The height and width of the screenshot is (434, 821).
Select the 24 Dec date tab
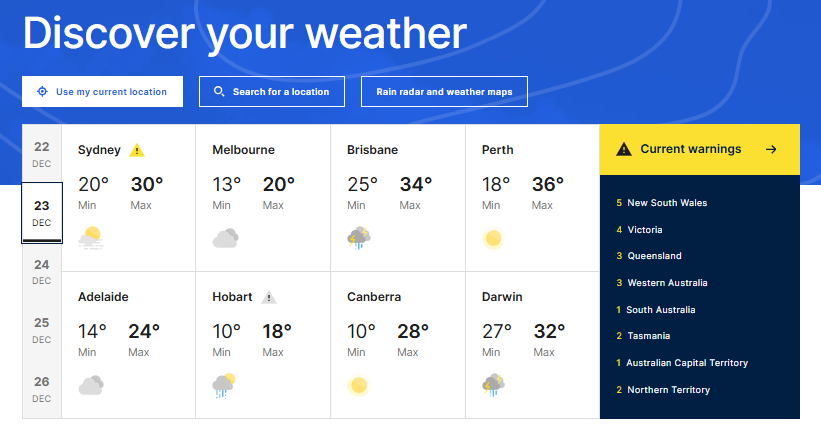(x=41, y=271)
